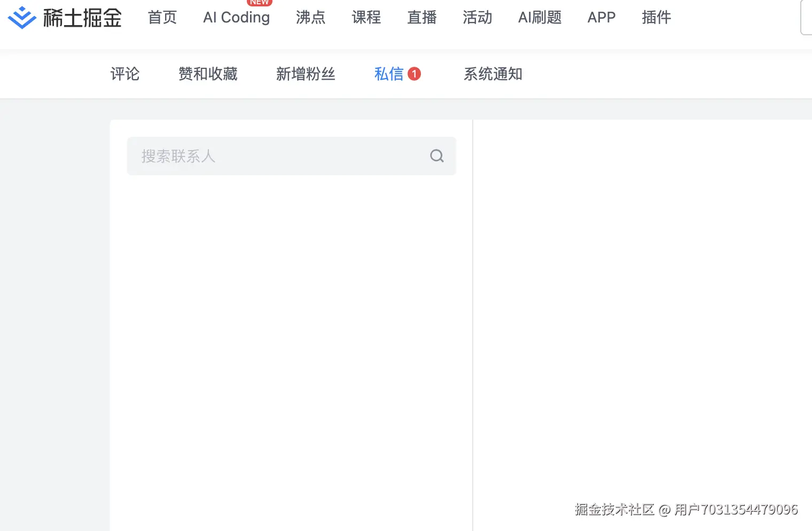812x531 pixels.
Task: Click the NEW badge above AI Coding
Action: tap(259, 2)
